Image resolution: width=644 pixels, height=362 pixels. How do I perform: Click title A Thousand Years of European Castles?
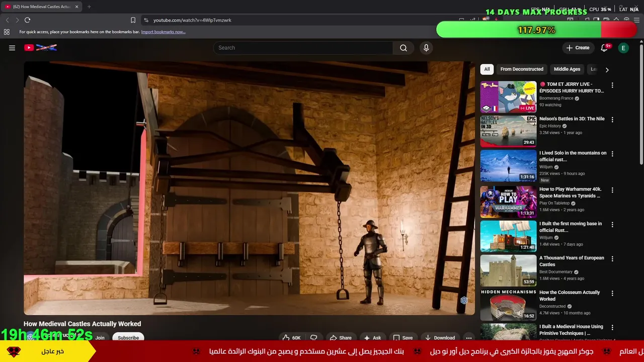[572, 261]
